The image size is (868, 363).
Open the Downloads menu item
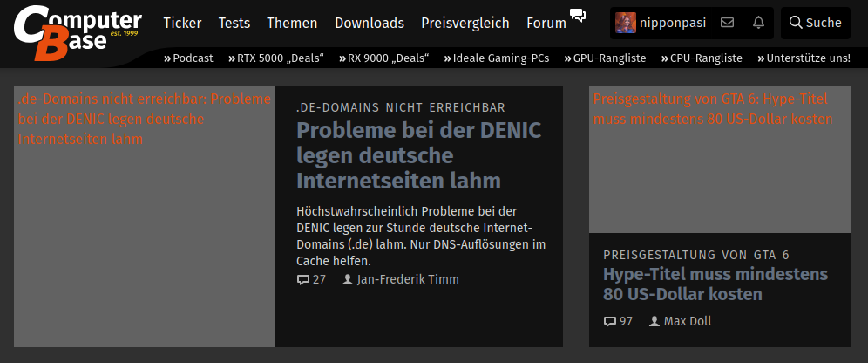click(x=370, y=23)
